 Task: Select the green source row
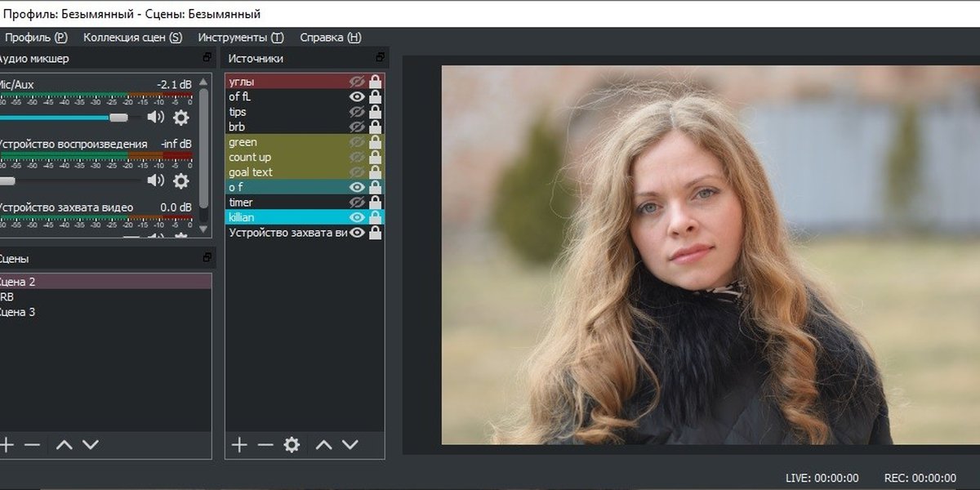305,142
